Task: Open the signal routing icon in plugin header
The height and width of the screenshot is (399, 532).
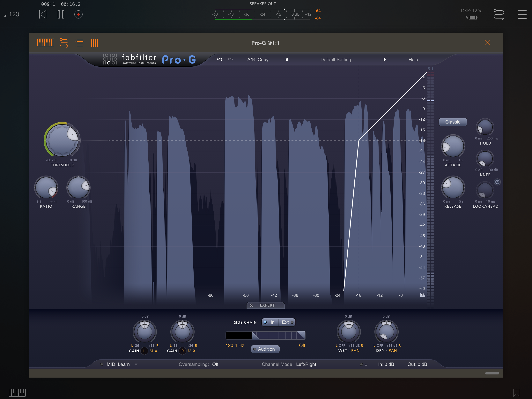Action: [64, 43]
